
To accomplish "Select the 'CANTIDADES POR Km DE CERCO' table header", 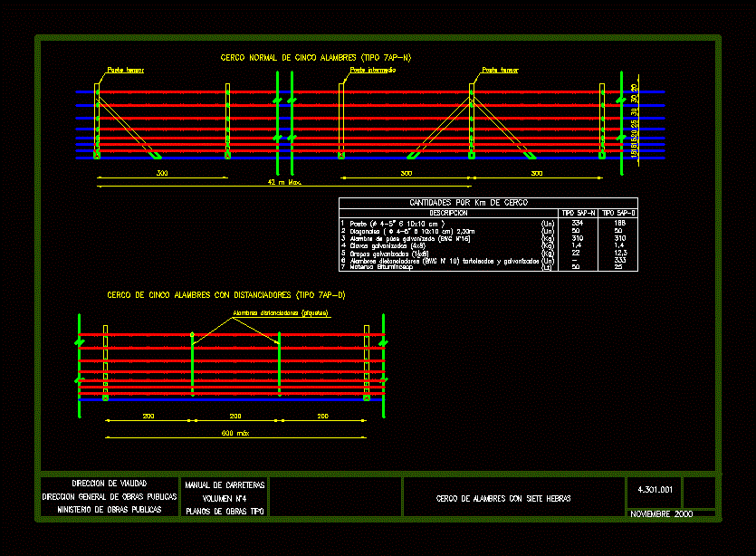I will (x=468, y=203).
